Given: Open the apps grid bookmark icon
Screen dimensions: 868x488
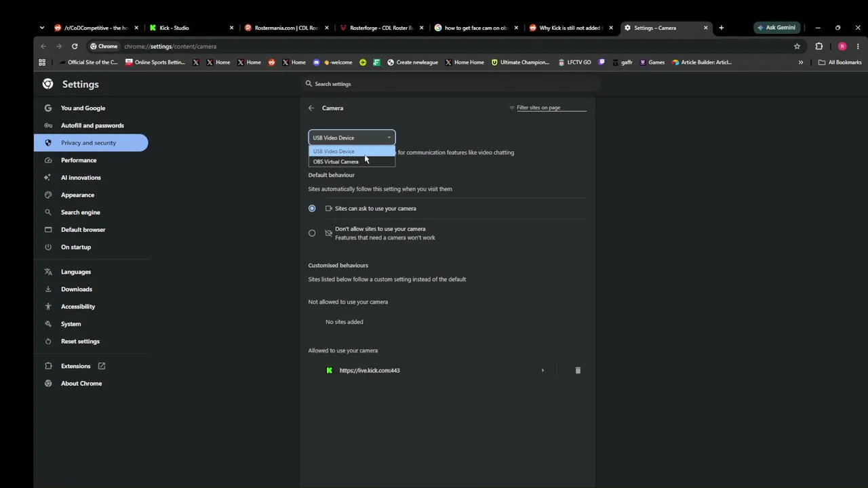Looking at the screenshot, I should point(42,62).
